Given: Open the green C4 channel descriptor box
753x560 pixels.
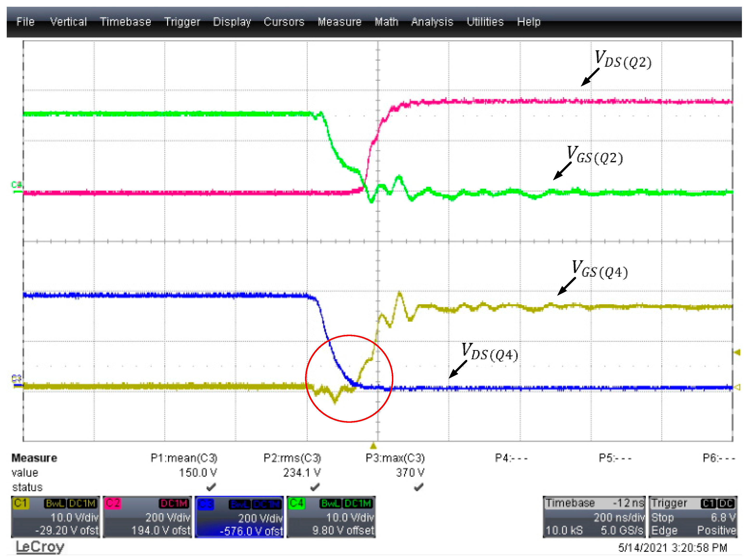Looking at the screenshot, I should click(331, 517).
